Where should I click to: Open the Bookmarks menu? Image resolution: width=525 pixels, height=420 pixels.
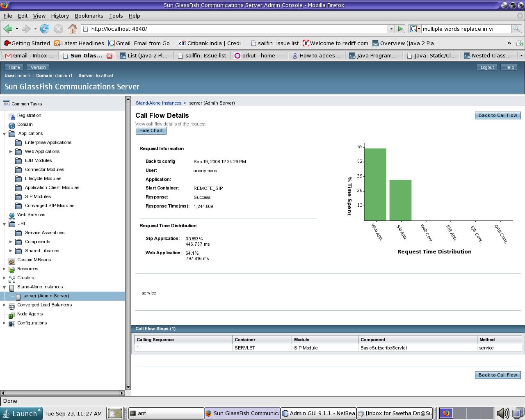pyautogui.click(x=89, y=16)
